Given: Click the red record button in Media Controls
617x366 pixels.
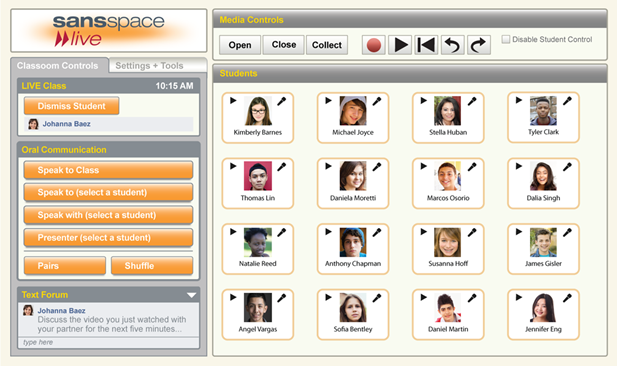Looking at the screenshot, I should [373, 45].
